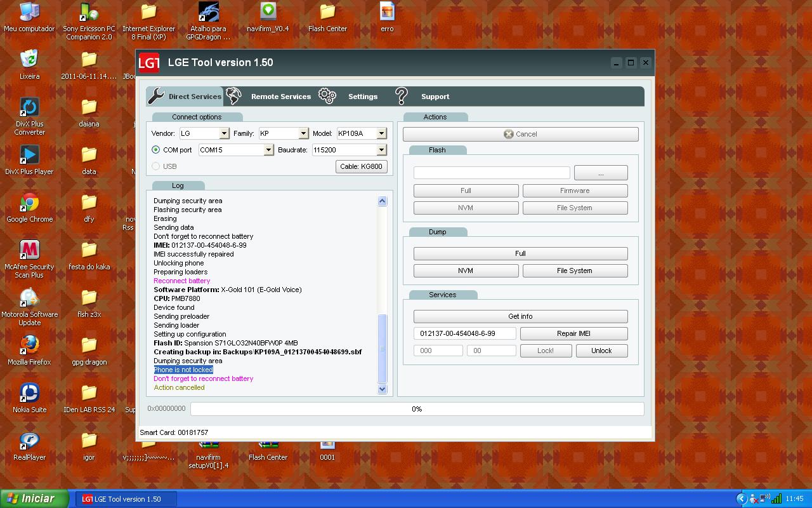Image resolution: width=812 pixels, height=508 pixels.
Task: Open navifirm_V0.4 desktop icon
Action: [268, 17]
